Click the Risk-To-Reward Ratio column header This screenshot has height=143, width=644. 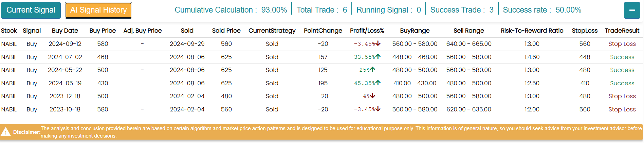pos(532,31)
